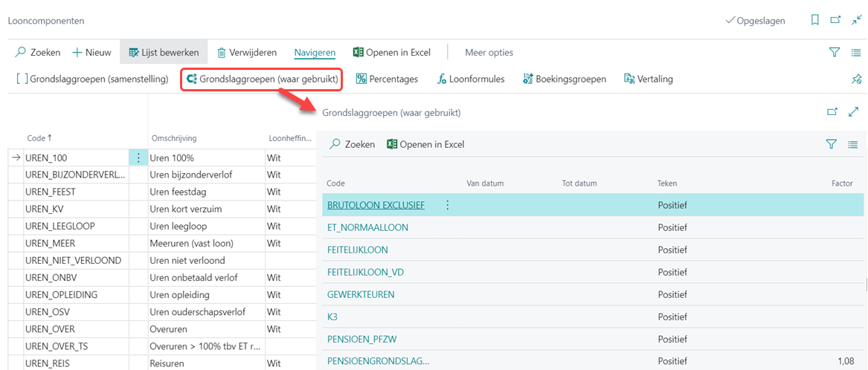
Task: Open the ET_NORMAALLOON link
Action: pos(367,227)
